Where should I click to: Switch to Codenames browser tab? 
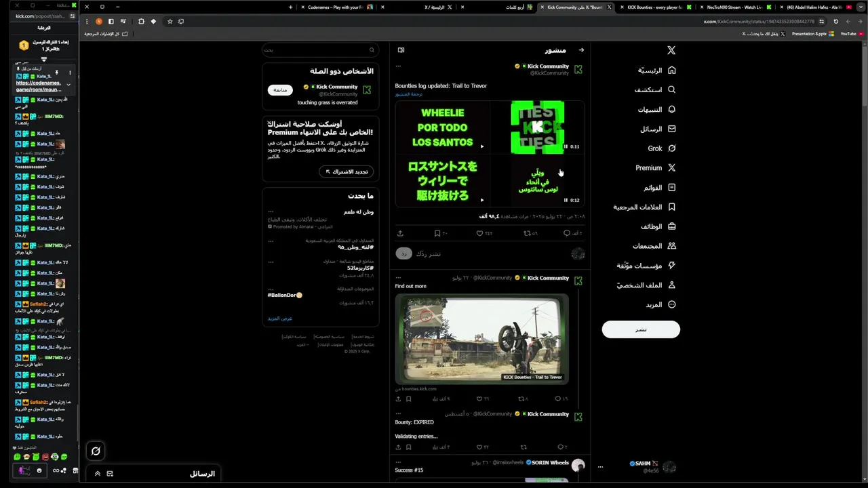pyautogui.click(x=340, y=7)
